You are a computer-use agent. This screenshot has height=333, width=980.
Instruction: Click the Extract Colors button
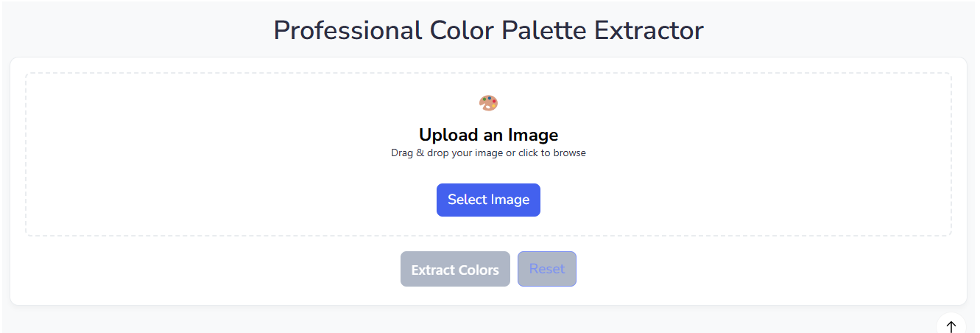455,270
